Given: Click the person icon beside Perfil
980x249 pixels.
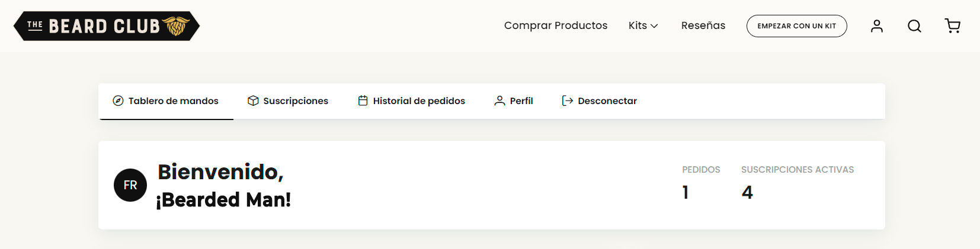Looking at the screenshot, I should click(499, 101).
